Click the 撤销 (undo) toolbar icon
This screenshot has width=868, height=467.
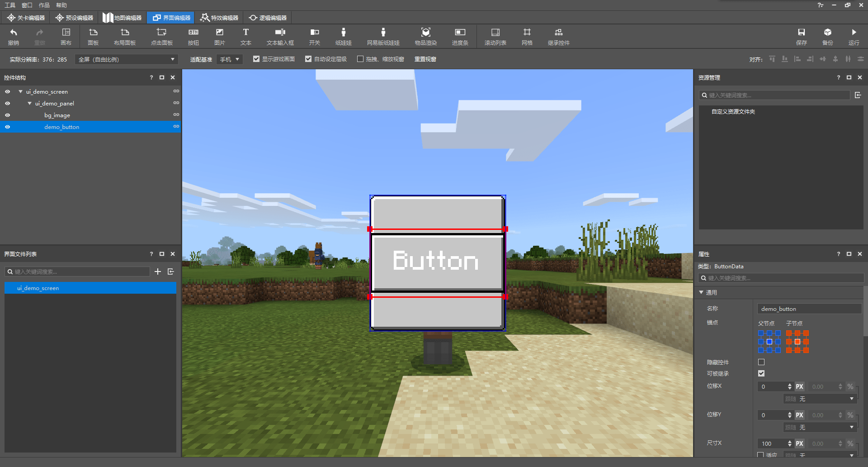click(x=14, y=36)
